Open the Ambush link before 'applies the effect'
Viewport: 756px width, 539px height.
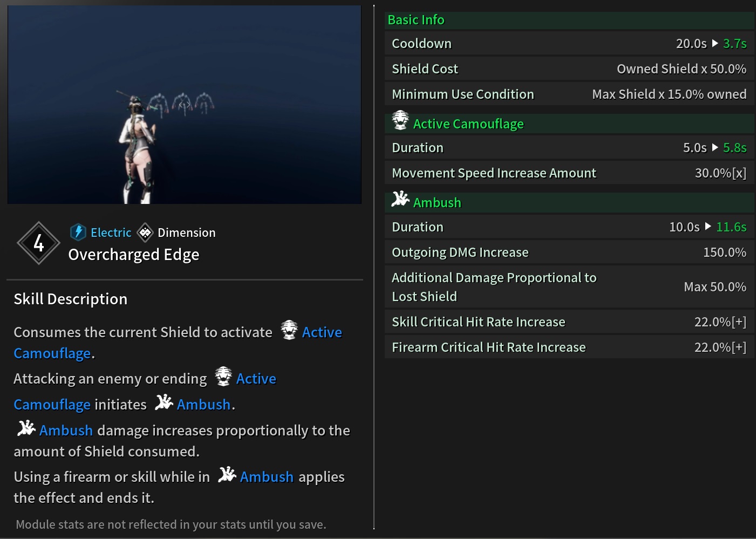(267, 477)
